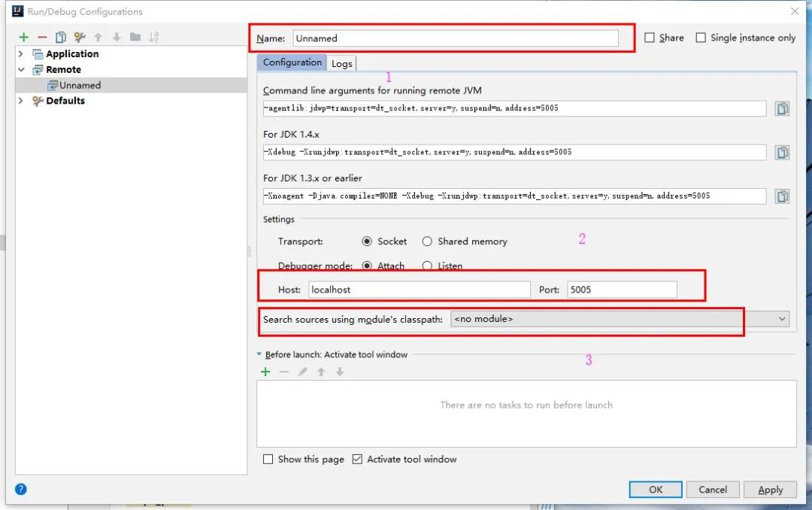Copy JDK 1.4.x arguments to clipboard
This screenshot has height=510, width=812.
point(782,153)
